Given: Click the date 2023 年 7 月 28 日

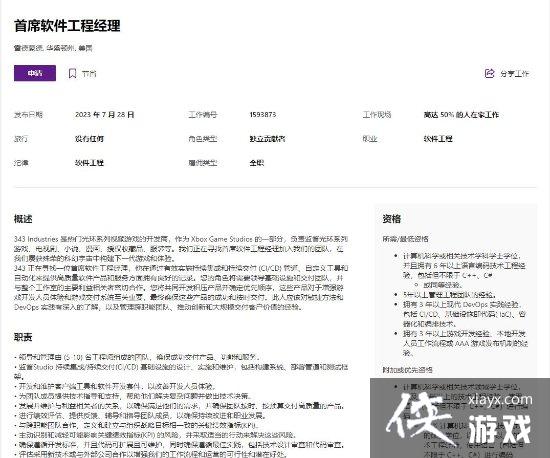Looking at the screenshot, I should [105, 115].
